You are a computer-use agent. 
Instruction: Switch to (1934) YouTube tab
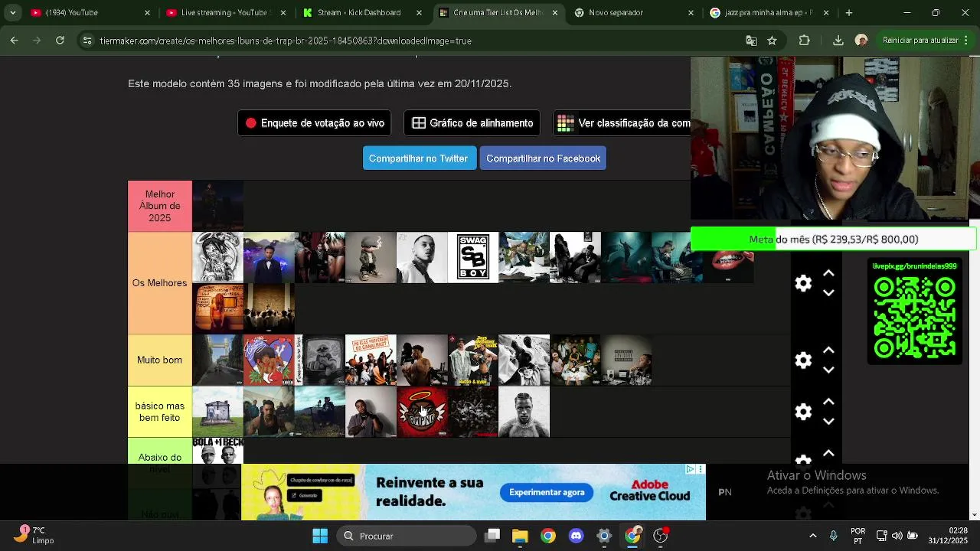pyautogui.click(x=90, y=12)
